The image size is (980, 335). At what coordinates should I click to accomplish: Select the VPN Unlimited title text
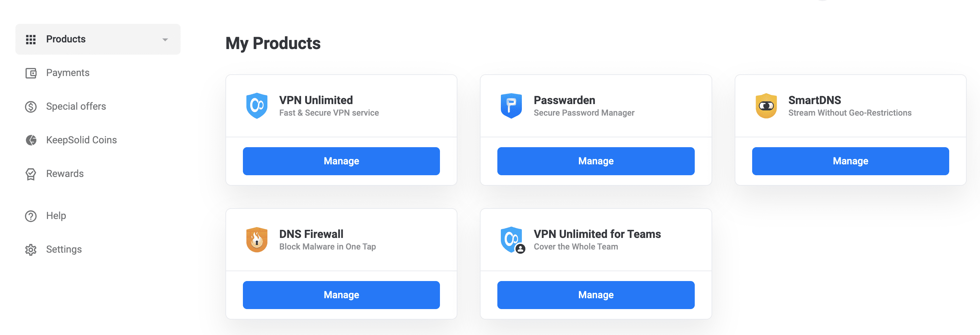point(316,100)
